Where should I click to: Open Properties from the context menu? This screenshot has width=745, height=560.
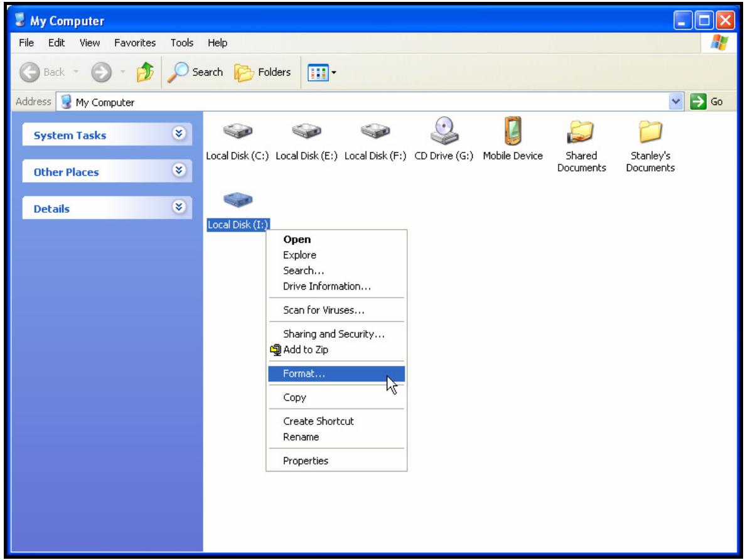(x=336, y=461)
